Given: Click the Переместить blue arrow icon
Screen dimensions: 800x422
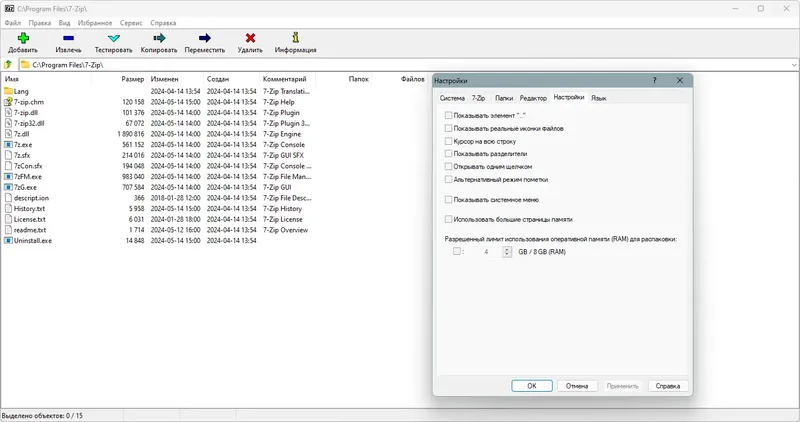Looking at the screenshot, I should tap(205, 38).
